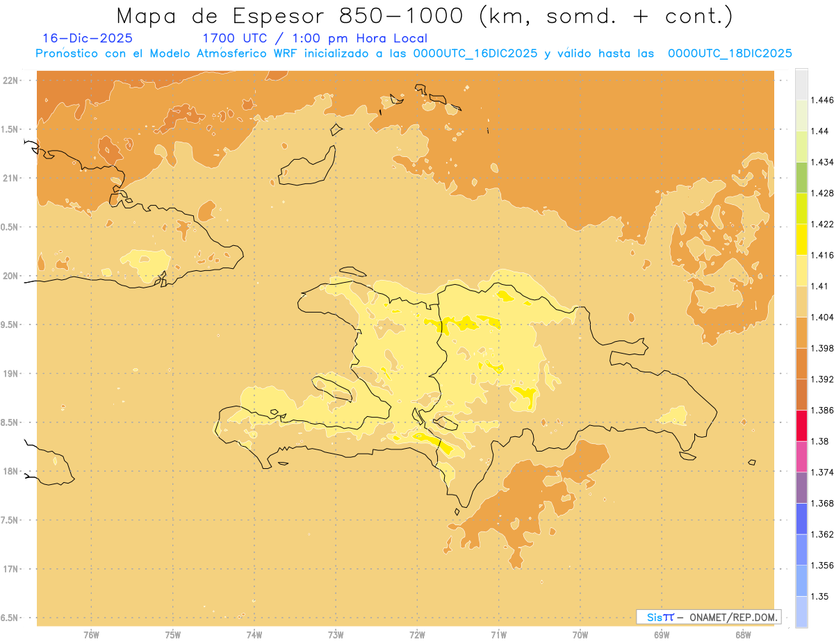Viewport: 834px width, 644px height.
Task: Click 'Pronostico con el Modelo Atmosferico WRF' line
Action: [414, 53]
